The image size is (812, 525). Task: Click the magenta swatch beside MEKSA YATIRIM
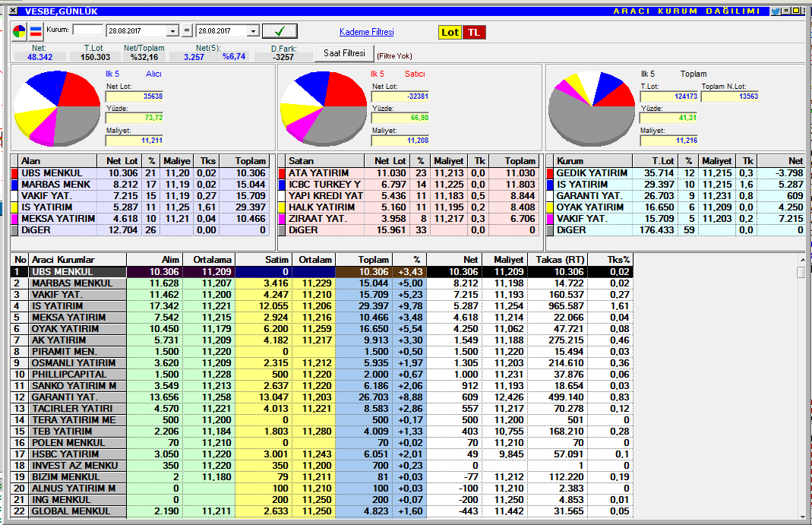(x=14, y=219)
